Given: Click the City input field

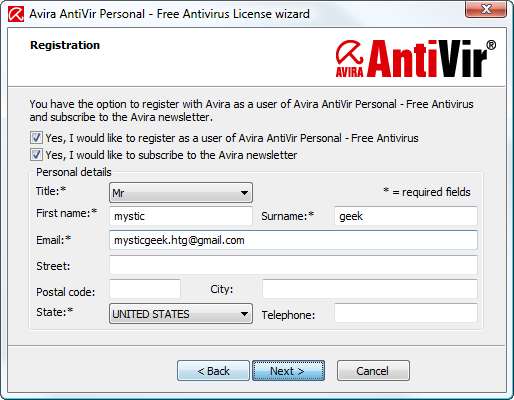Looking at the screenshot, I should [370, 289].
